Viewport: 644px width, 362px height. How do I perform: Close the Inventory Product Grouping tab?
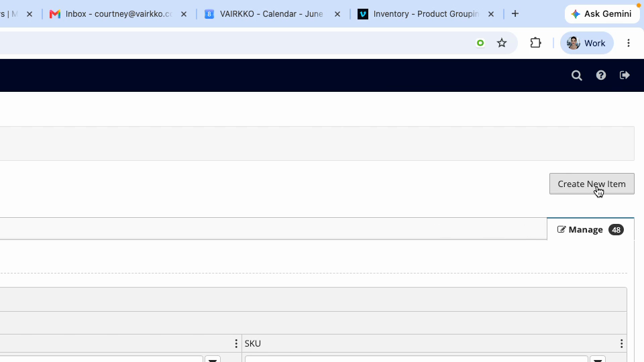[491, 14]
